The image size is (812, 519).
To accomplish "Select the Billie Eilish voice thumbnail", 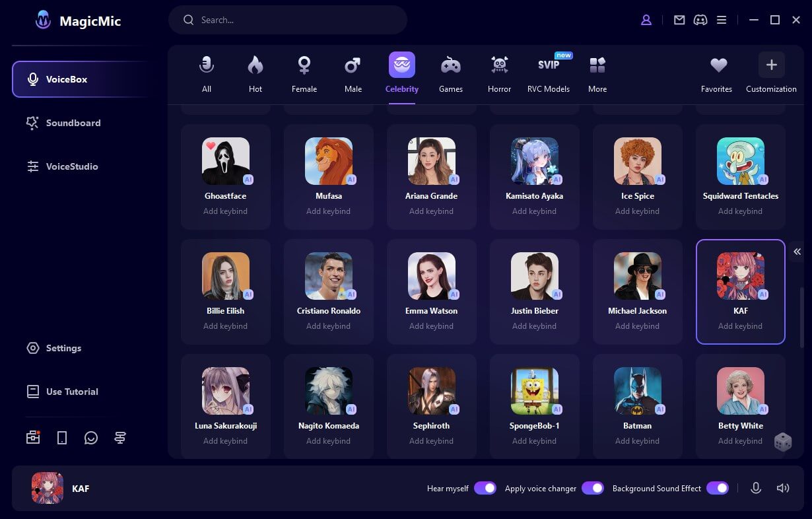I will [226, 276].
